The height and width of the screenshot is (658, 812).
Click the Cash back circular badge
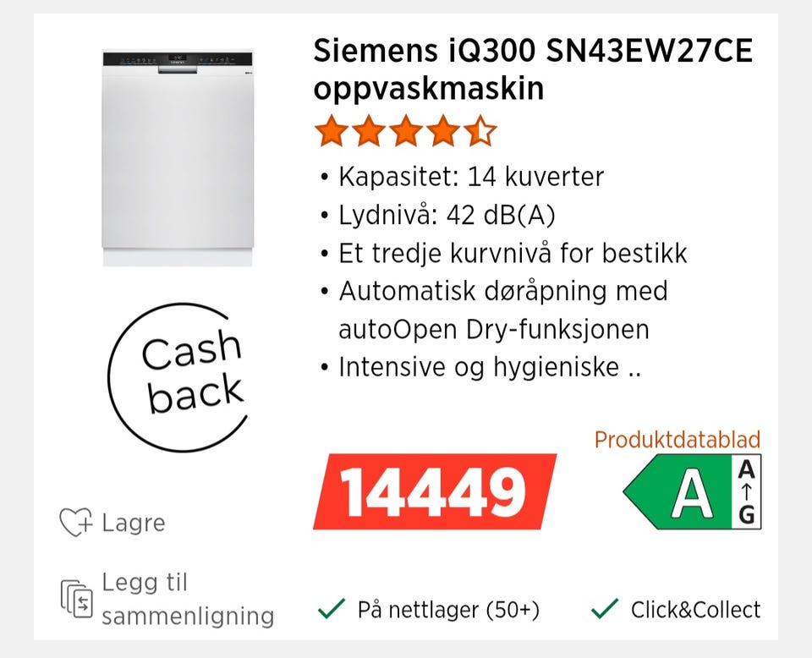pos(178,377)
